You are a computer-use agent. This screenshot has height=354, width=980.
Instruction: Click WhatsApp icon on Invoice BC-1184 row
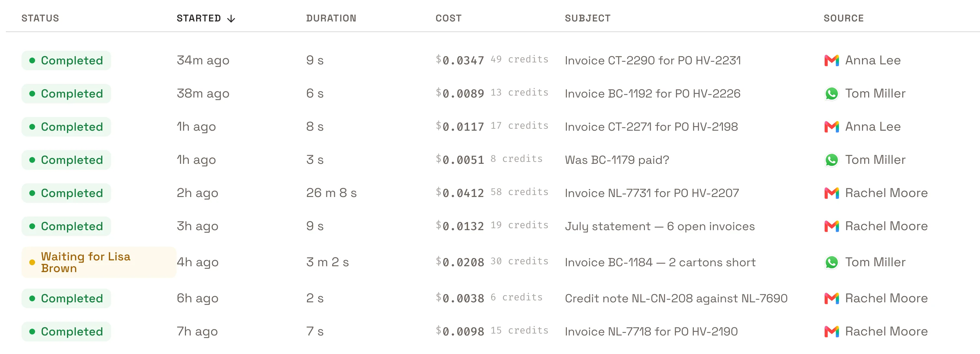coord(832,262)
